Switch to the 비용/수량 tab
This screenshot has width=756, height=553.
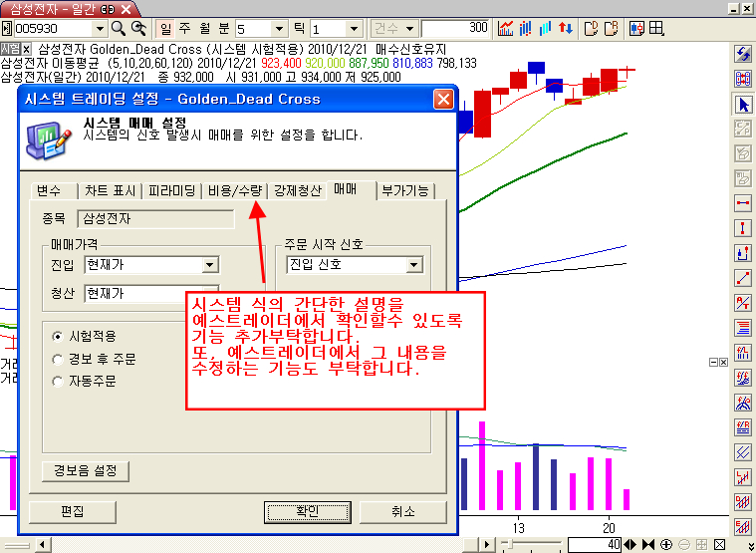[235, 190]
